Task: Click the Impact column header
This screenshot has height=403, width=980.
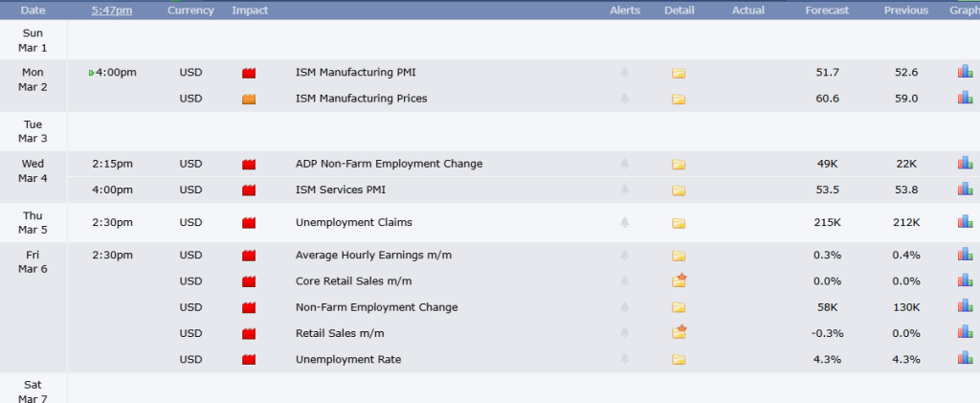Action: (x=250, y=11)
